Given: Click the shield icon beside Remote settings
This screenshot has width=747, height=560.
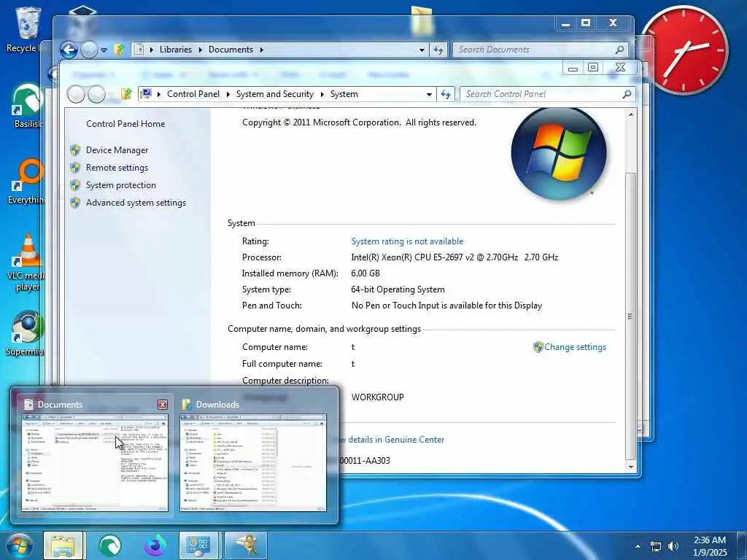Looking at the screenshot, I should [75, 168].
